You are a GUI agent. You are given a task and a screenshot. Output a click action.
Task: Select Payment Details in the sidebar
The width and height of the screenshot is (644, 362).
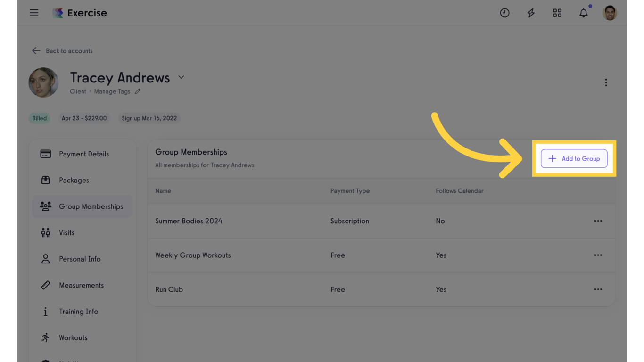pos(83,154)
